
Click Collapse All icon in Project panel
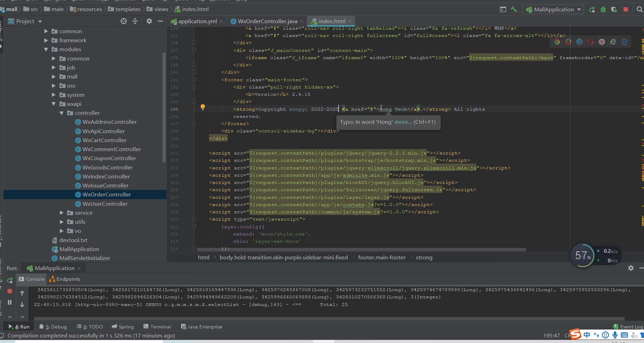(x=135, y=21)
